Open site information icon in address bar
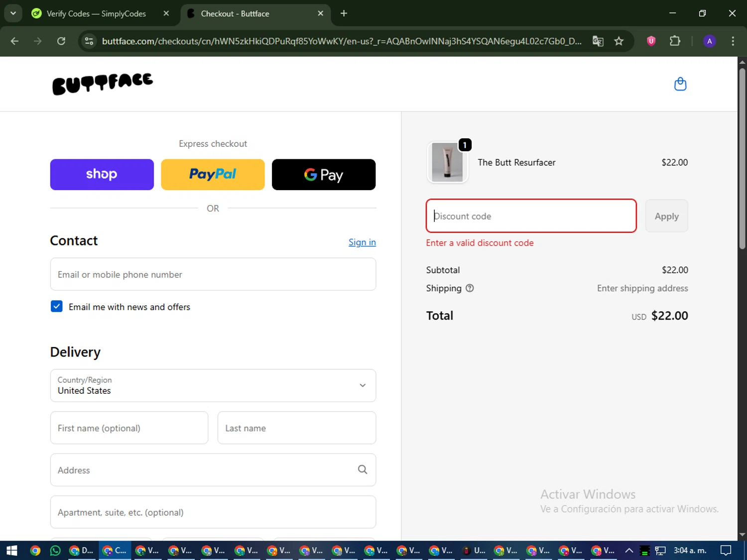This screenshot has height=560, width=747. pyautogui.click(x=89, y=41)
